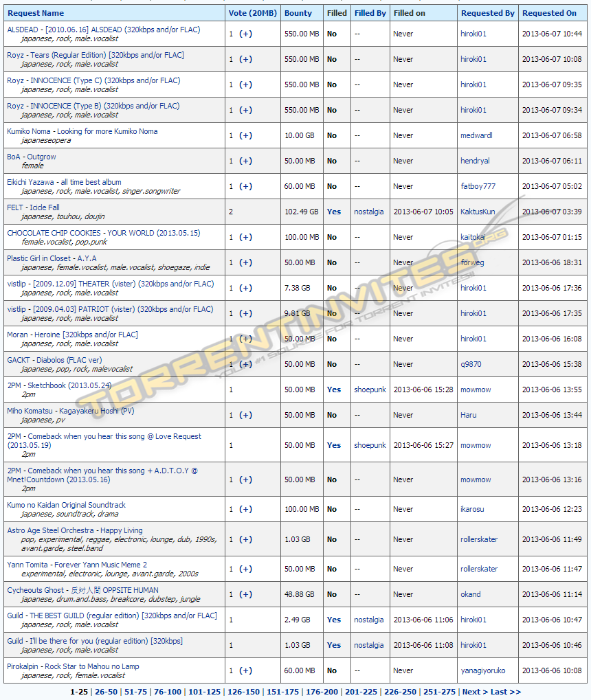Sort by the Filled column header
591x700 pixels.
tap(336, 13)
